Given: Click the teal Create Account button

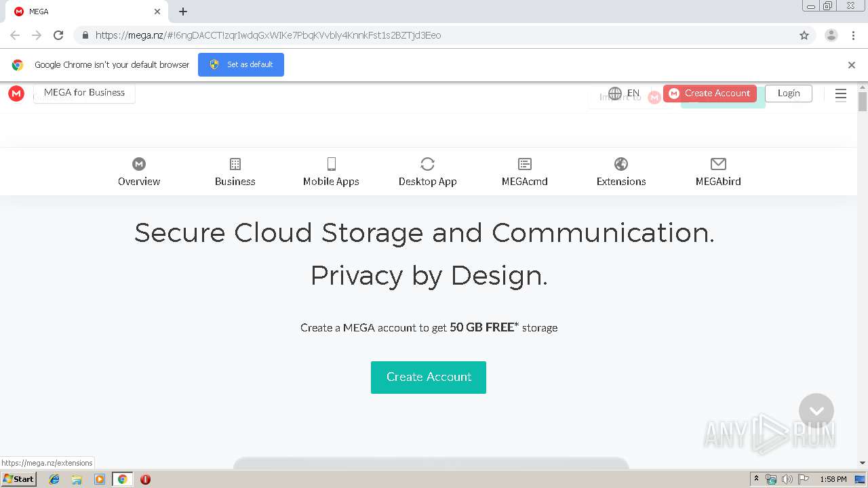Looking at the screenshot, I should [429, 377].
